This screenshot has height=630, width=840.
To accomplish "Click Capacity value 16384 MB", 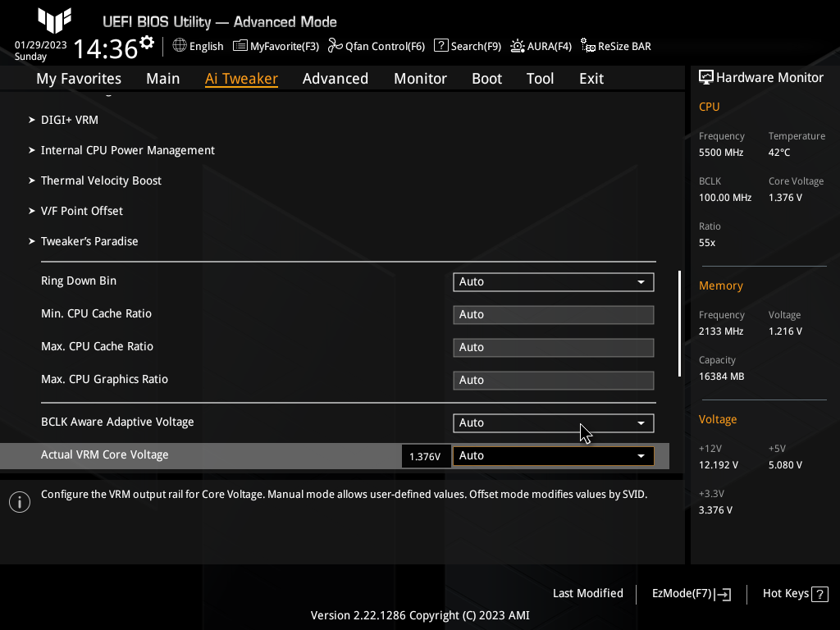I will coord(721,377).
